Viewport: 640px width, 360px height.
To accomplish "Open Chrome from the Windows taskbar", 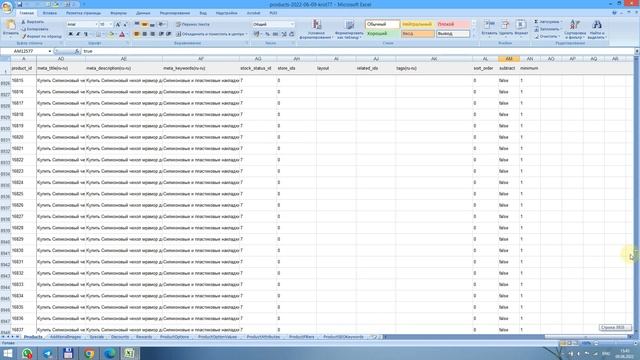I will click(x=89, y=353).
